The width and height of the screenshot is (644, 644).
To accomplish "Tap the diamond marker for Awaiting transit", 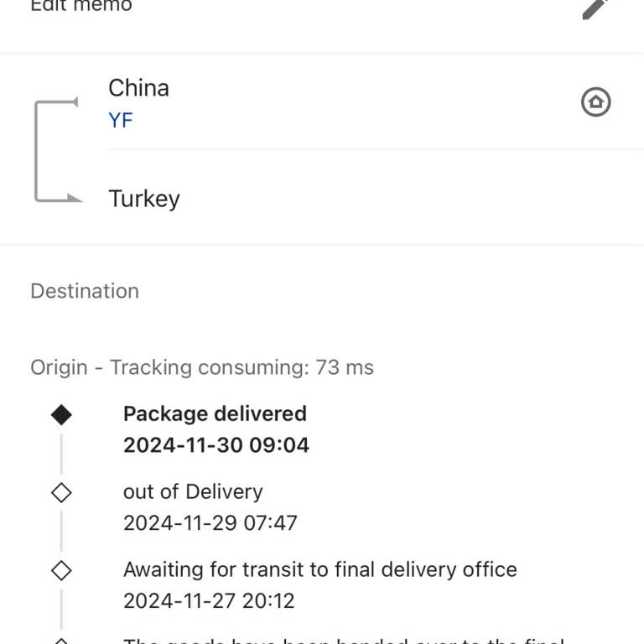I will 61,570.
